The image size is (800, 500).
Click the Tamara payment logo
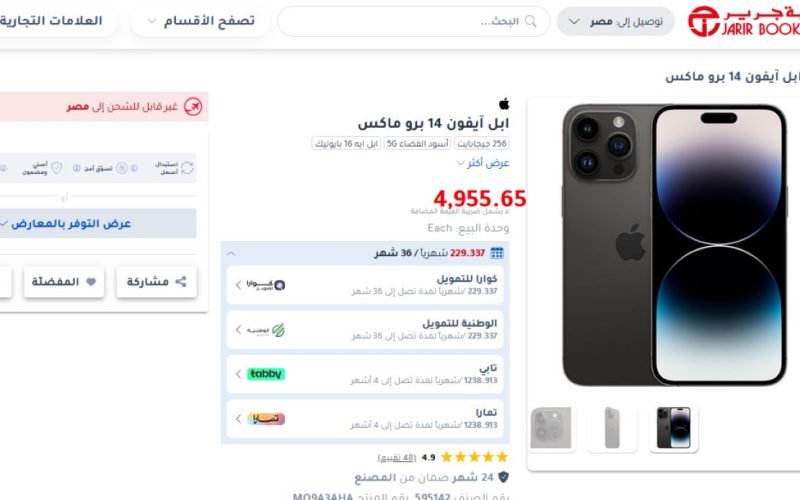coord(266,419)
